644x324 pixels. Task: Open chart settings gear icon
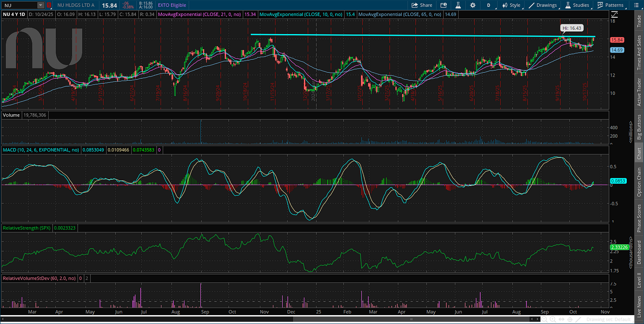click(x=473, y=5)
